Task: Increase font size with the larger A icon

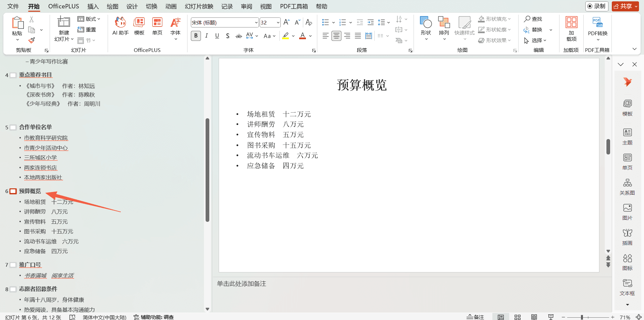Action: (286, 22)
